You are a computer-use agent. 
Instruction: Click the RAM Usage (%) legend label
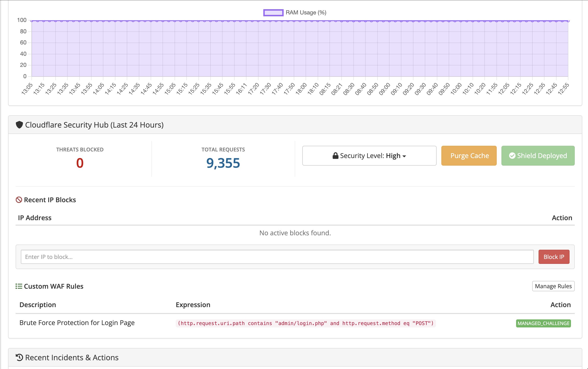(x=306, y=13)
